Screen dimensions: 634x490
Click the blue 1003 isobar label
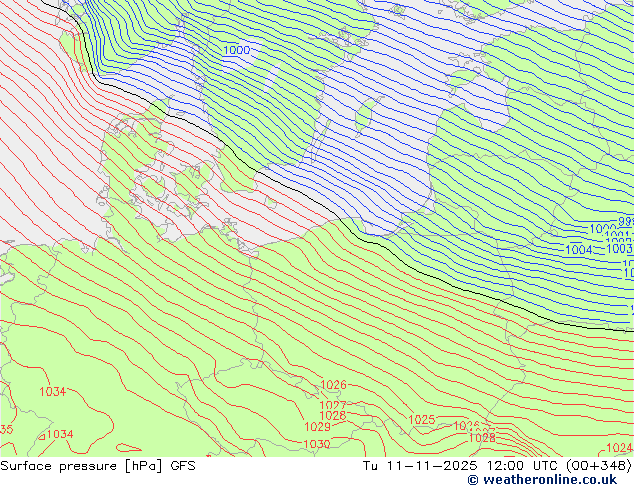tap(619, 248)
